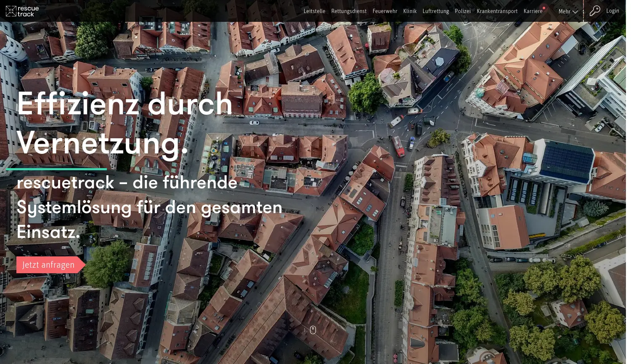Screen dimensions: 631x364
Task: Click the teal accent line under the headline
Action: [x=56, y=169]
